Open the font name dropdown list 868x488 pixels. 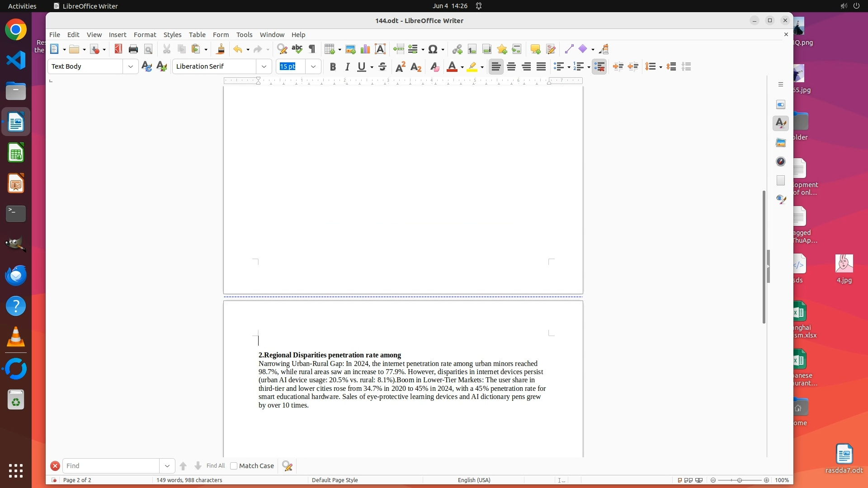pyautogui.click(x=264, y=66)
